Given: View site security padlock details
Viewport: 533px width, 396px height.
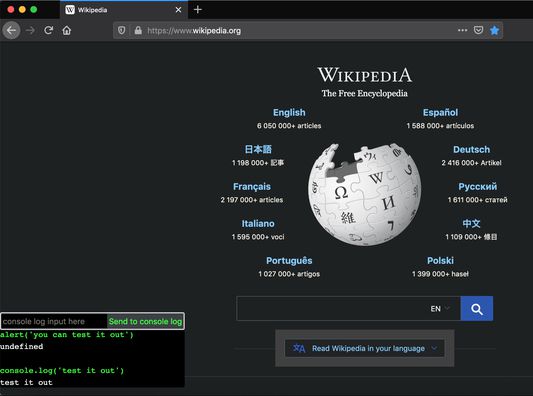Looking at the screenshot, I should pos(138,31).
